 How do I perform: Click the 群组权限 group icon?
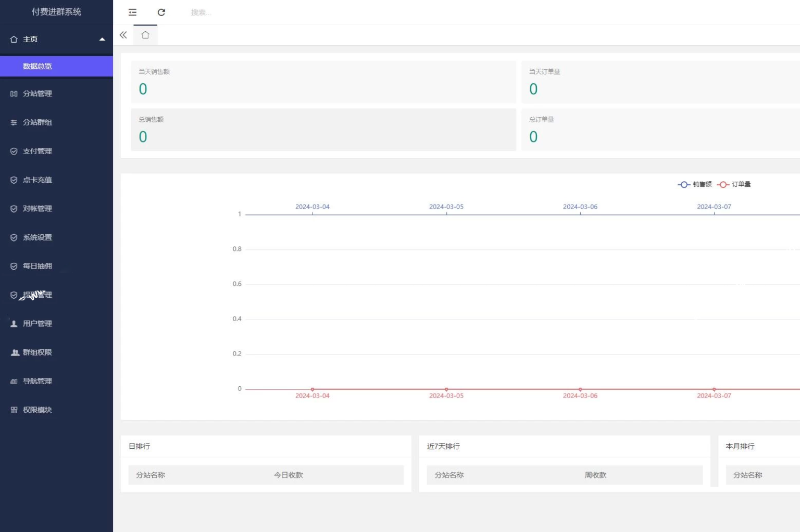click(15, 352)
